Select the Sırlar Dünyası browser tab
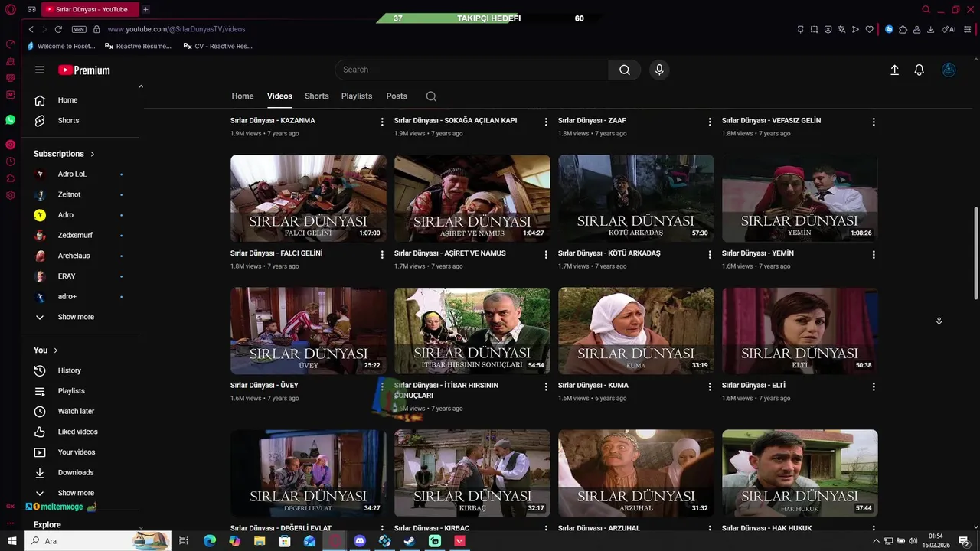The image size is (980, 551). click(90, 10)
